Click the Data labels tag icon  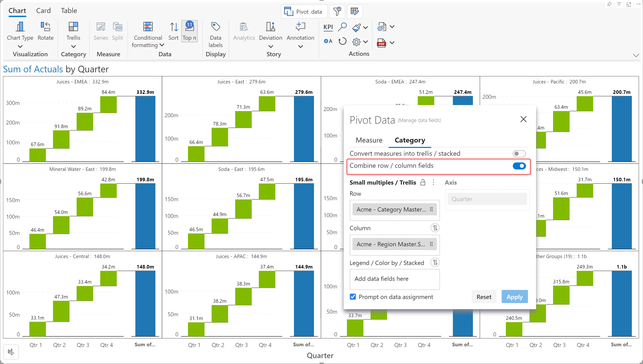click(215, 26)
